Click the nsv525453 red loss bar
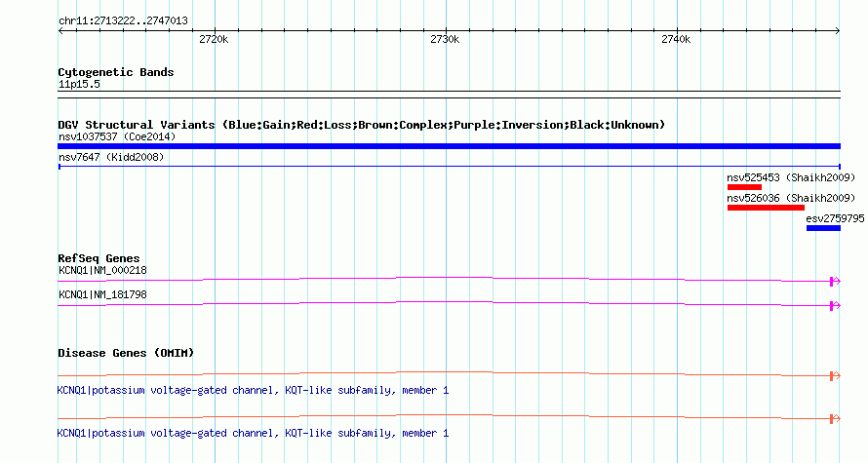Screen dimensions: 868x463 (x=744, y=187)
